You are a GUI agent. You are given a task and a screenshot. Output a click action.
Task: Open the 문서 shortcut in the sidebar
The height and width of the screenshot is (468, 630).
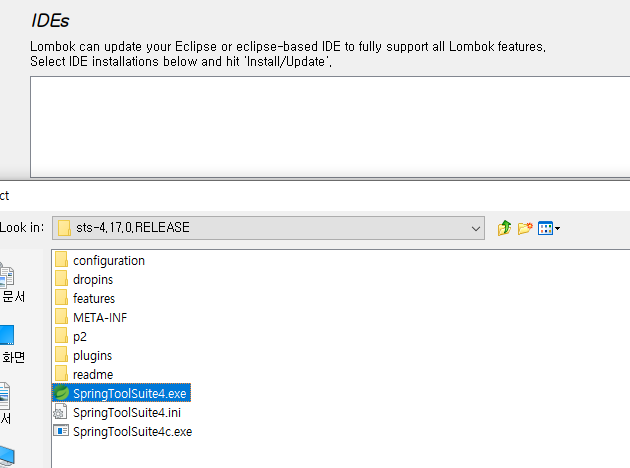tap(12, 284)
